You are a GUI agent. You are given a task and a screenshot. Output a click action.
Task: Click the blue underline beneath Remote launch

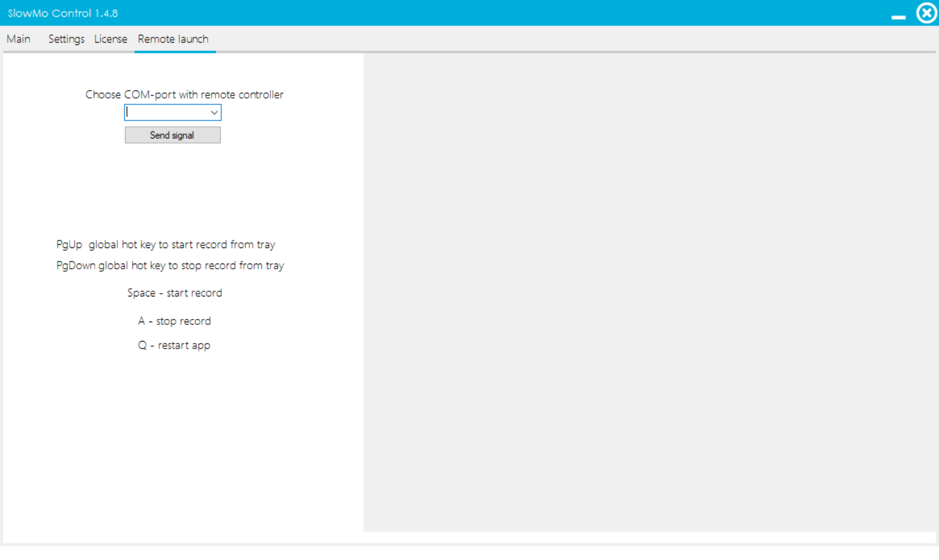click(x=175, y=52)
